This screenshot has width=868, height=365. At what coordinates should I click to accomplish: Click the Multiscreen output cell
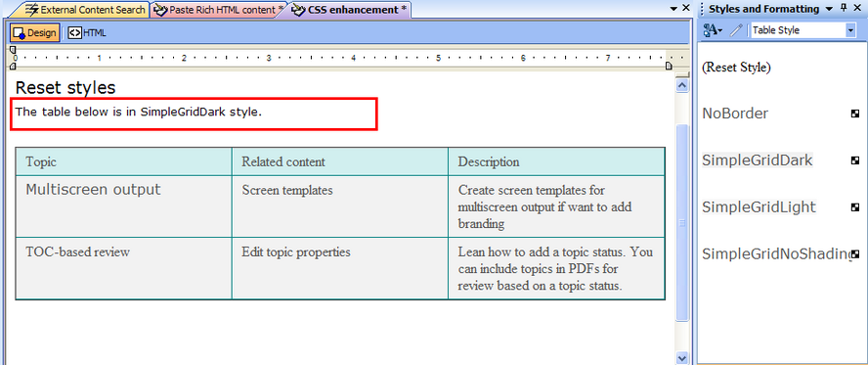point(123,206)
